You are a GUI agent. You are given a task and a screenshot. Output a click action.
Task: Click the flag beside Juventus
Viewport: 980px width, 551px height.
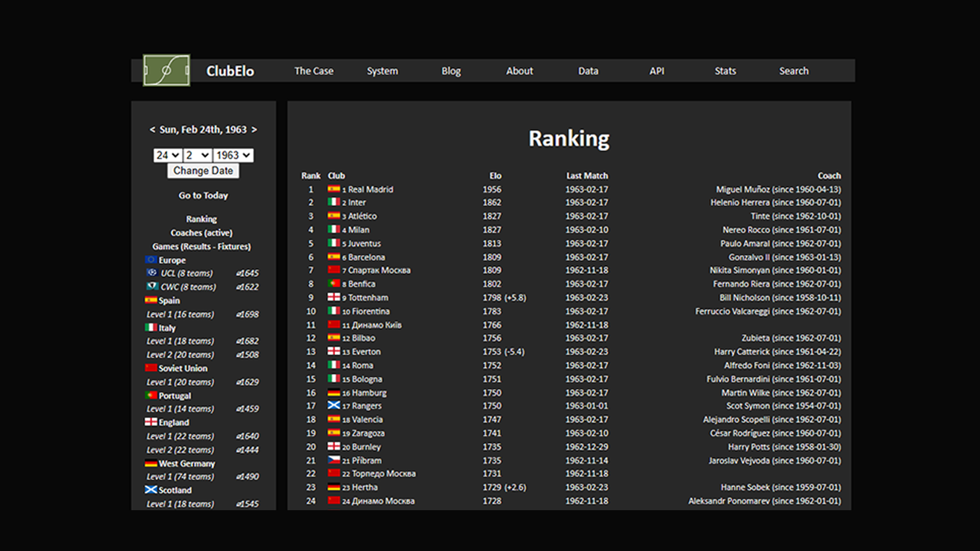click(x=334, y=243)
